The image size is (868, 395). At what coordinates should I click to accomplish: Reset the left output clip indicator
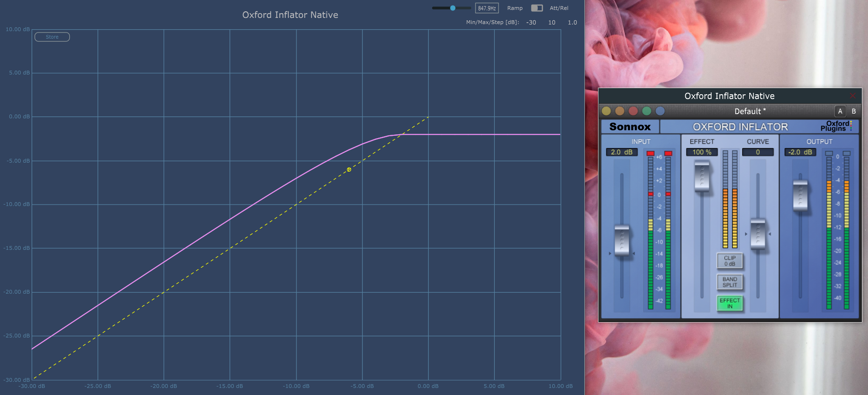click(x=829, y=153)
